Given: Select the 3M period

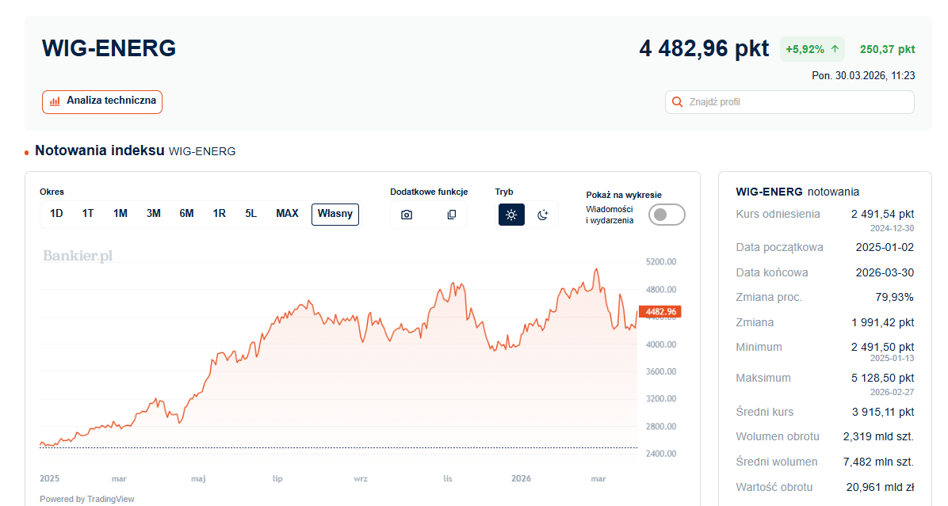Looking at the screenshot, I should click(x=154, y=213).
